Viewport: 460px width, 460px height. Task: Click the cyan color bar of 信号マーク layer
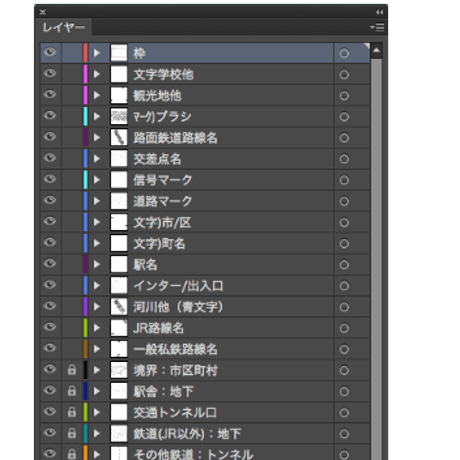(x=86, y=180)
